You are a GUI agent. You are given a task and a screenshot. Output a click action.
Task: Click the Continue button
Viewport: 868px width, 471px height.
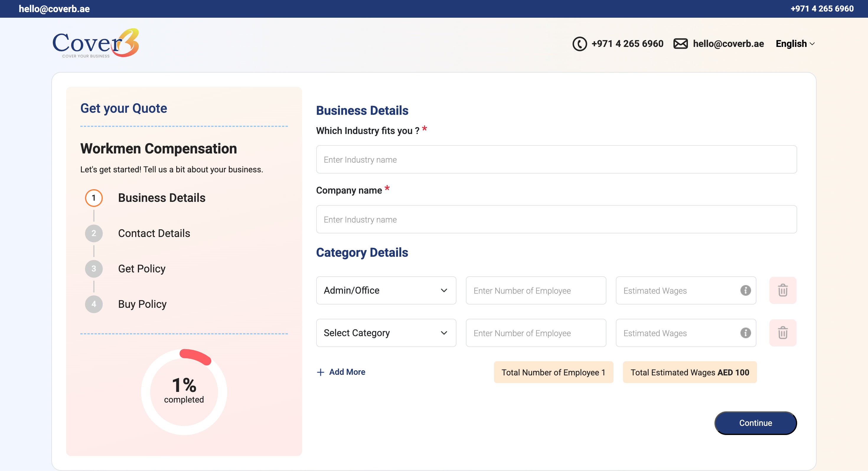(x=756, y=423)
